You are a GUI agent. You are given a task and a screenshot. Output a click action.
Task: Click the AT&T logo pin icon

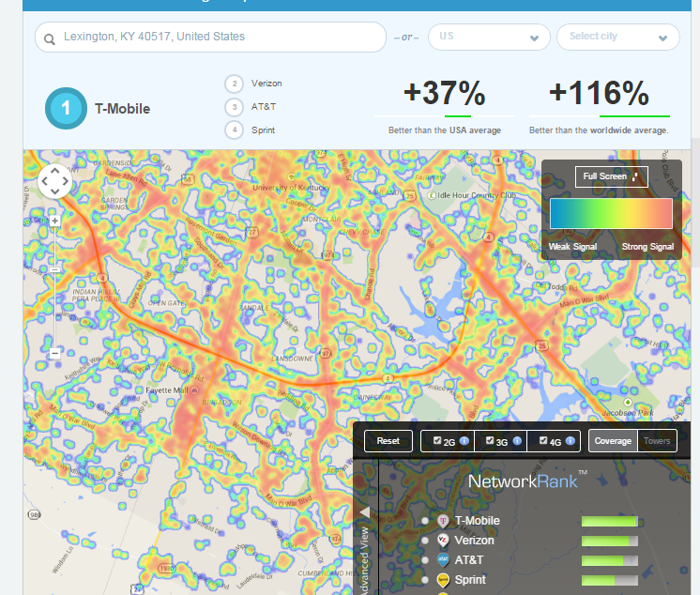[x=443, y=560]
